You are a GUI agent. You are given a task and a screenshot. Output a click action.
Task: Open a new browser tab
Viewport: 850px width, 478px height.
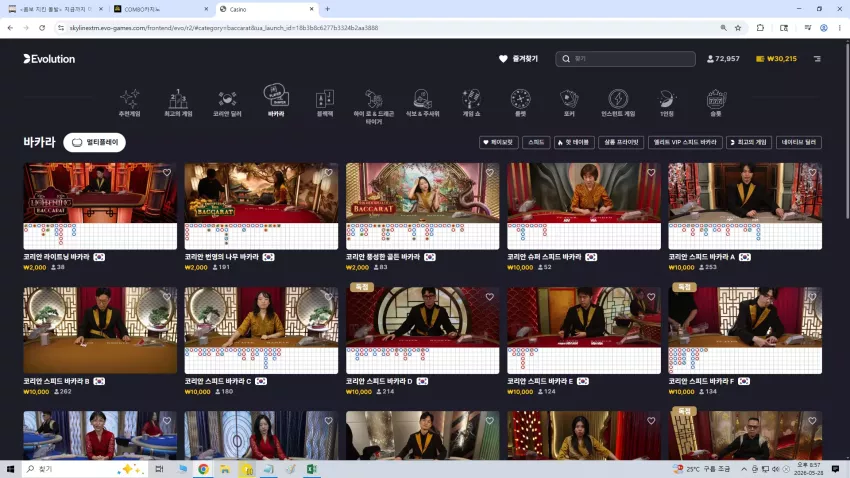327,9
